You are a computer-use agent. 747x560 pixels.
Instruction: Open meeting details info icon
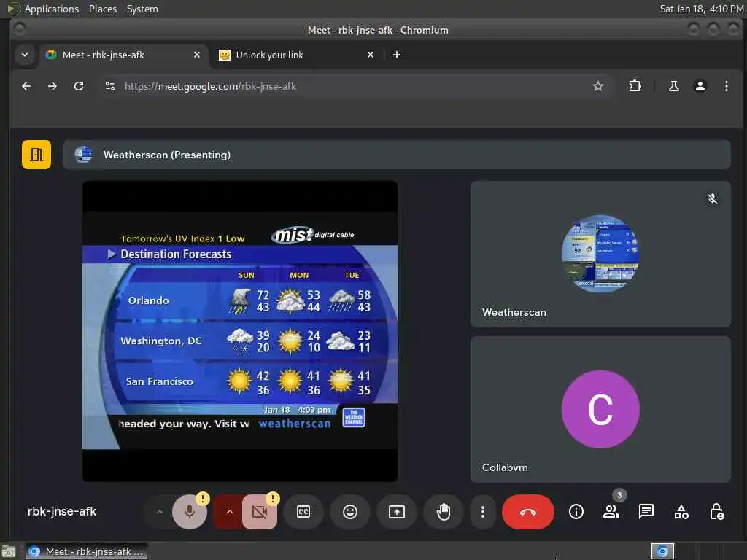[x=576, y=512]
